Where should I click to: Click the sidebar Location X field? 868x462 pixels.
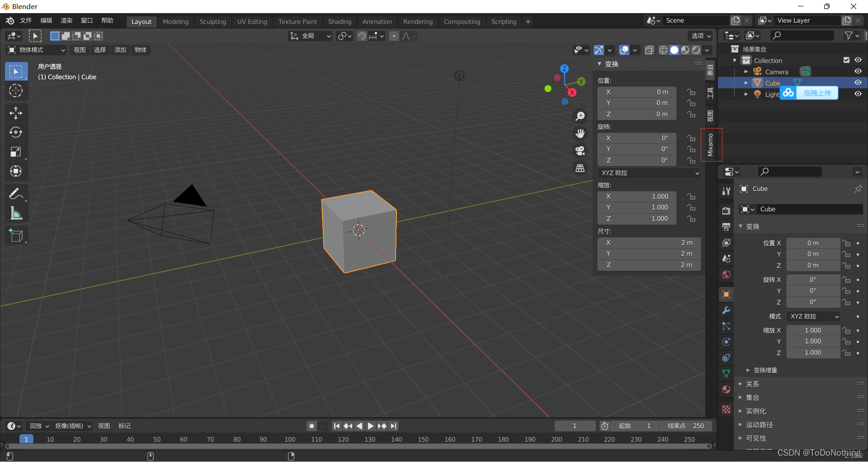point(637,92)
